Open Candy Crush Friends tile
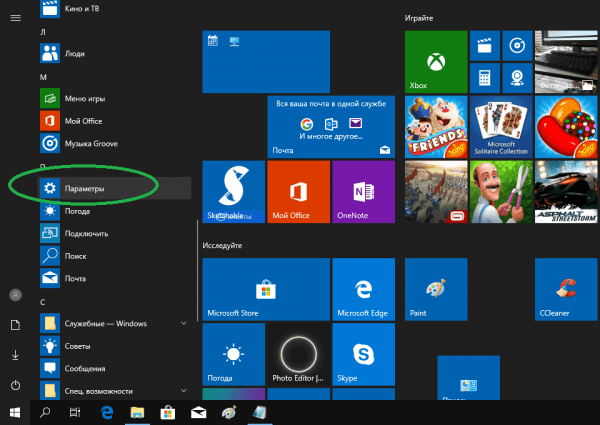 (436, 127)
